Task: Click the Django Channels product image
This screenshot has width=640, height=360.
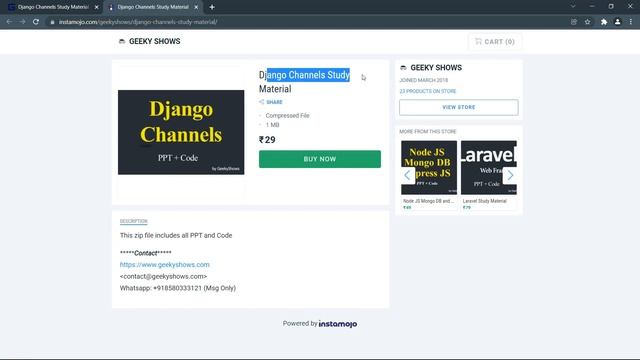Action: [x=181, y=132]
